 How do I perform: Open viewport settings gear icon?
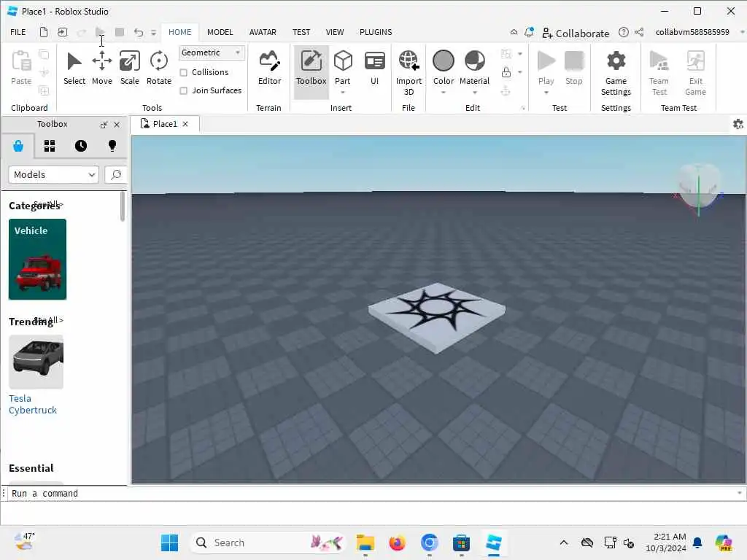(738, 124)
